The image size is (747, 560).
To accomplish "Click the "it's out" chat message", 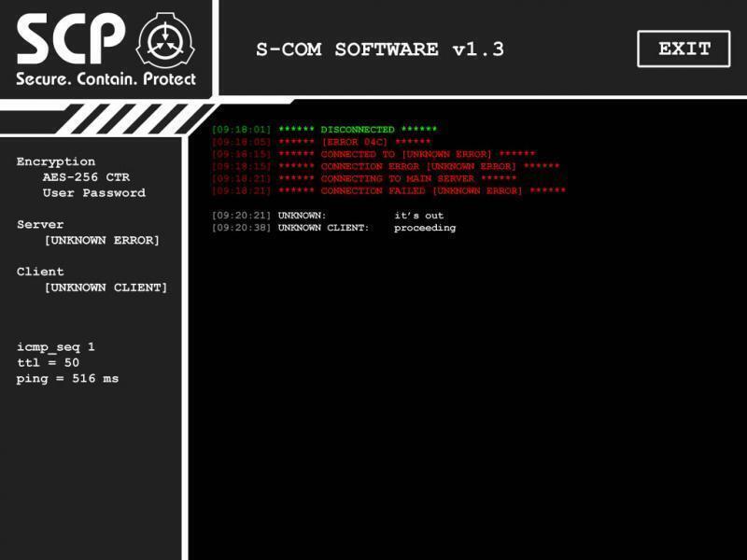I will coord(418,216).
